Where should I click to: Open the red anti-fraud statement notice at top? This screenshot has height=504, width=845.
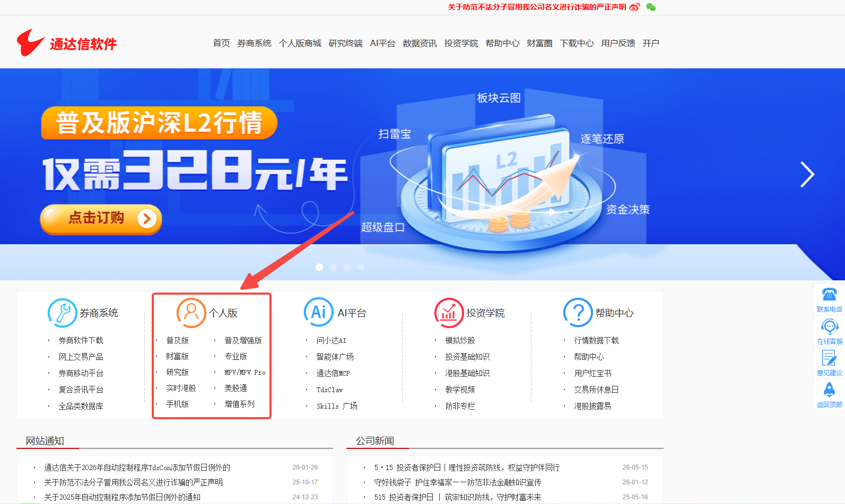coord(537,7)
